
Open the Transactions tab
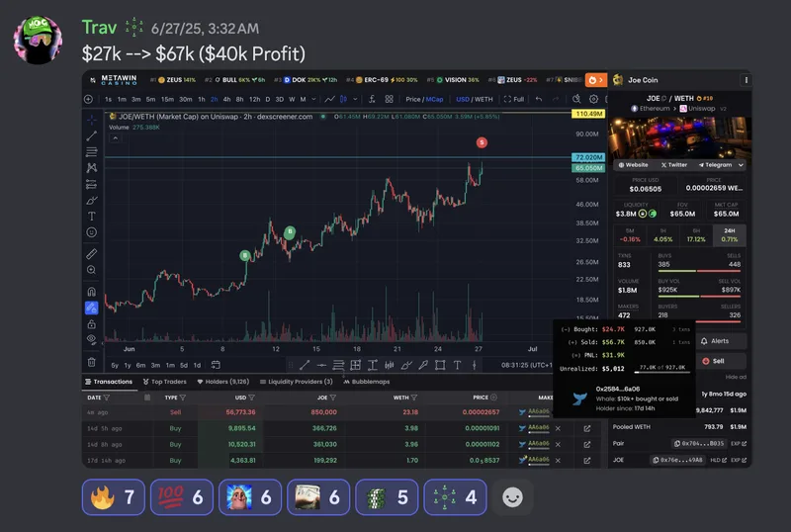(109, 382)
